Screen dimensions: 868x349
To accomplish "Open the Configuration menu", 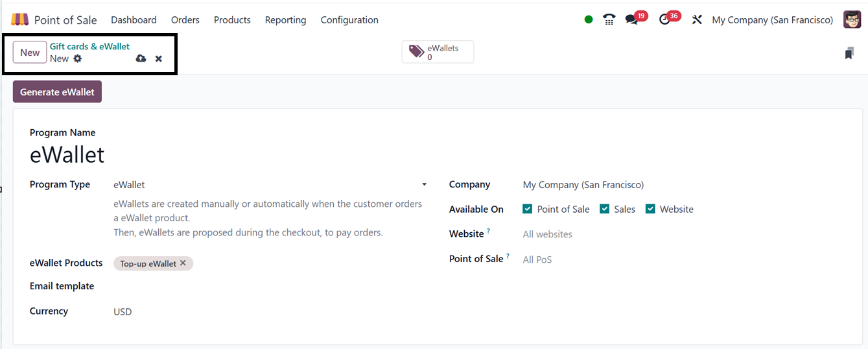I will pyautogui.click(x=349, y=20).
